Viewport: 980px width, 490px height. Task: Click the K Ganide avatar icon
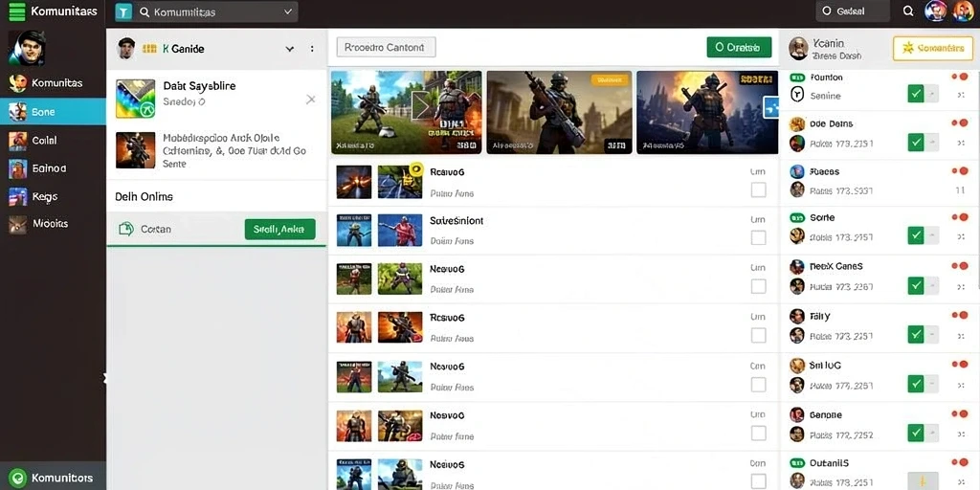click(x=126, y=48)
